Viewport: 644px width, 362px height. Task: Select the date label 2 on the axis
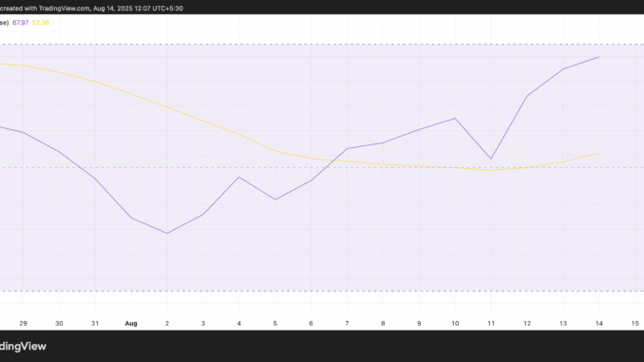click(x=167, y=323)
